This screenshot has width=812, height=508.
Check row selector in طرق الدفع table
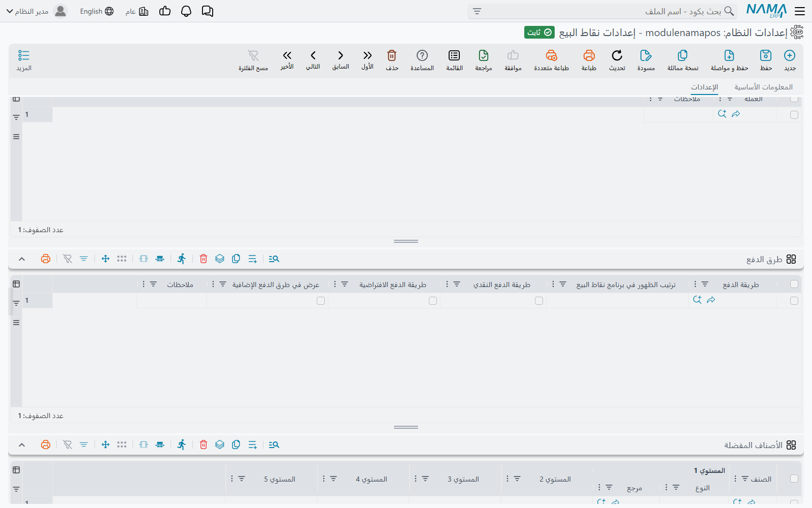(x=794, y=301)
